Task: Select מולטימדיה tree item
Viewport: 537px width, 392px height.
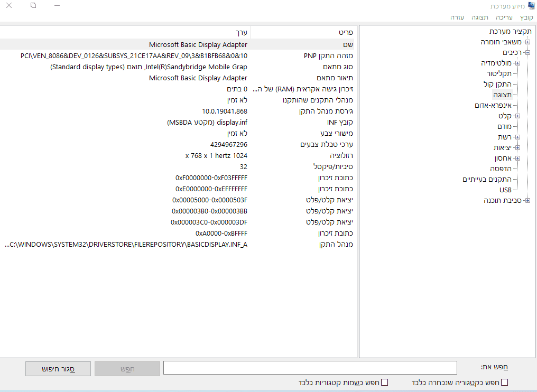Action: pos(496,63)
